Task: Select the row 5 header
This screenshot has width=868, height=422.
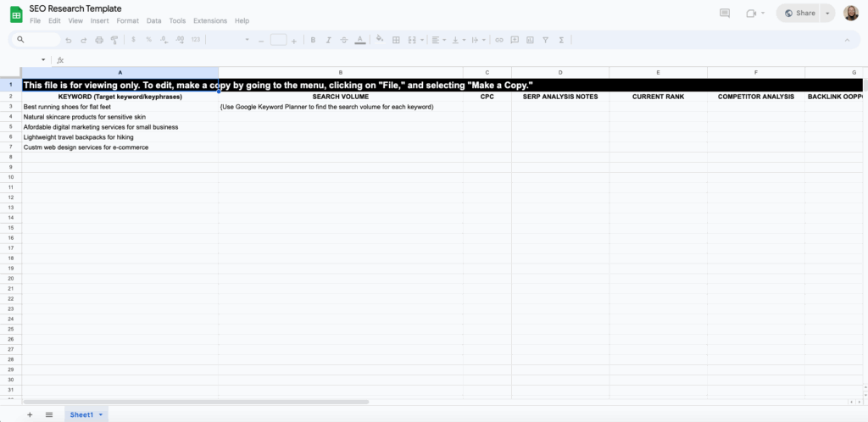Action: click(10, 126)
